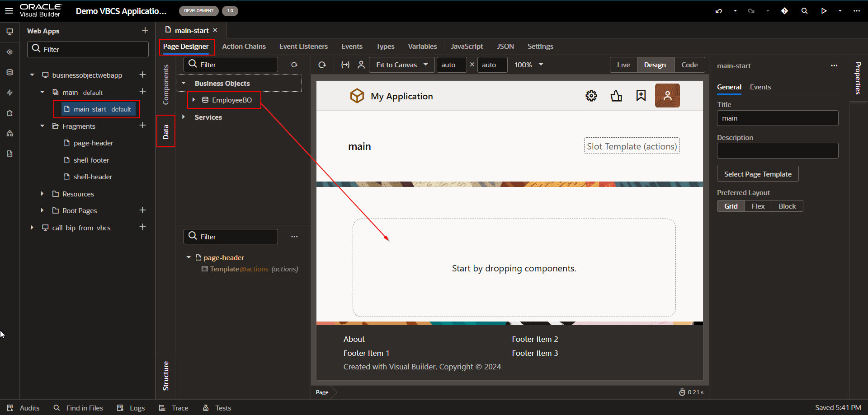The width and height of the screenshot is (868, 415).
Task: Click the settings gear in app header
Action: click(591, 96)
